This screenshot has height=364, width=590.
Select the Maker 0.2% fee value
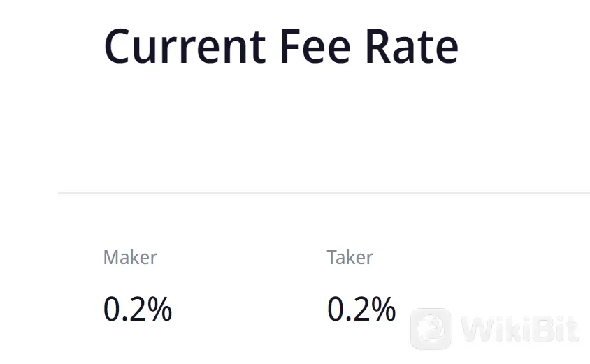[x=138, y=309]
